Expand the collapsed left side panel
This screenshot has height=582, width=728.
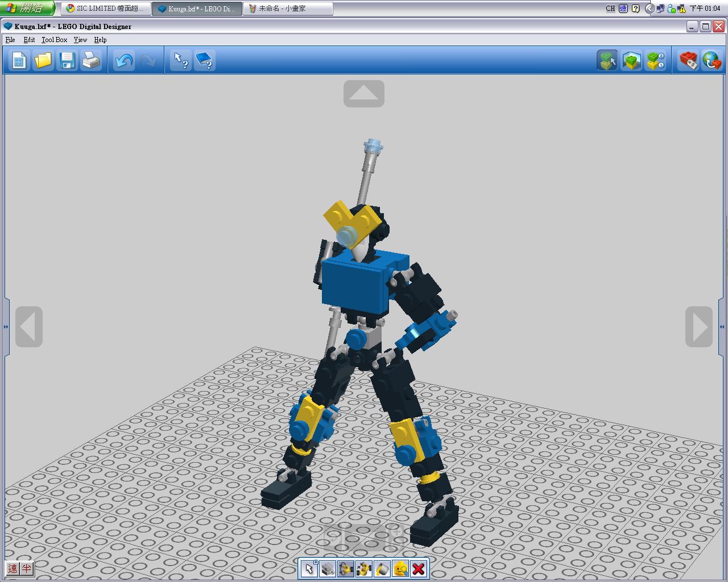(6, 327)
